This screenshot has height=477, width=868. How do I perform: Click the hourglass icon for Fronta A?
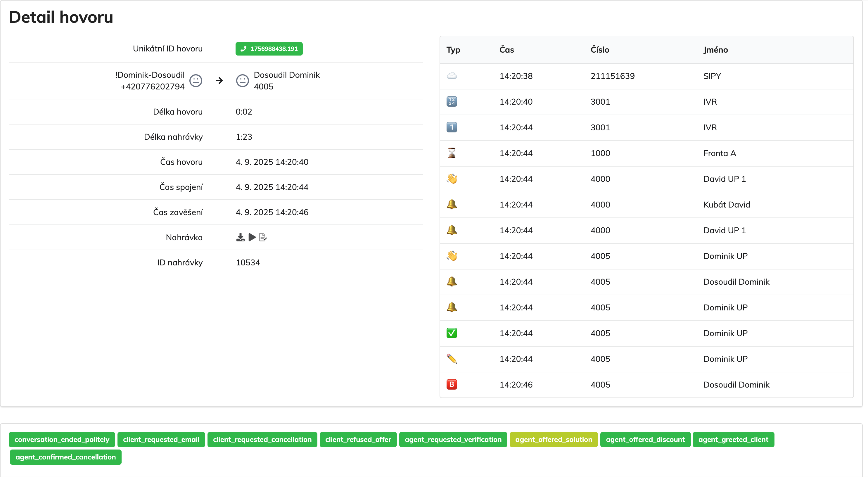452,153
